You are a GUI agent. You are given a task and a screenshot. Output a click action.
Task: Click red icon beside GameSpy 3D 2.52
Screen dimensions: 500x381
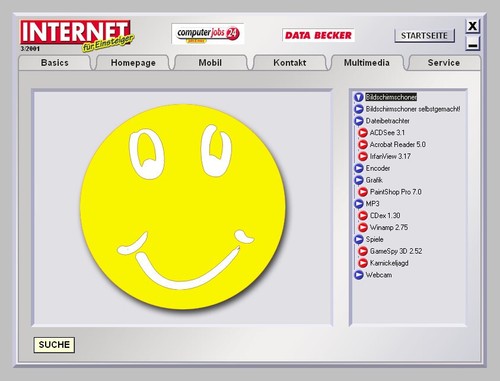(363, 251)
